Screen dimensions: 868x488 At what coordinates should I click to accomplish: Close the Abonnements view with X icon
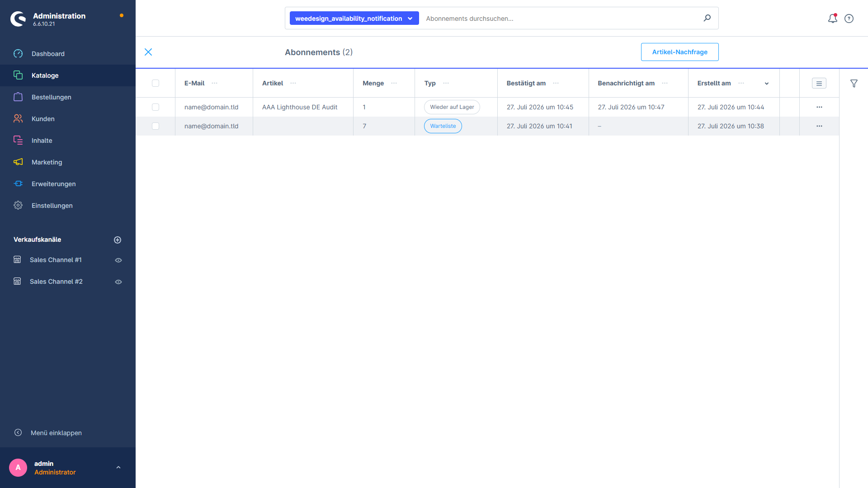tap(148, 52)
